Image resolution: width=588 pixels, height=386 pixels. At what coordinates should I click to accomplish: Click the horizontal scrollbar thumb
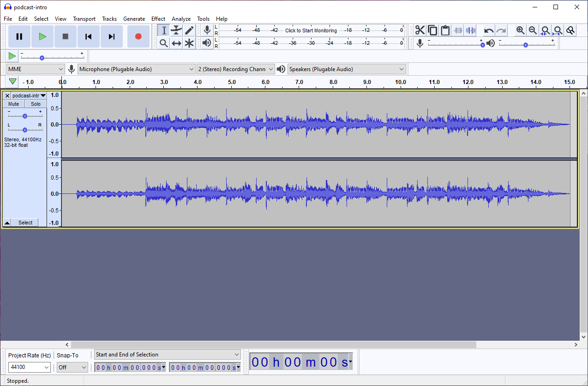point(273,344)
